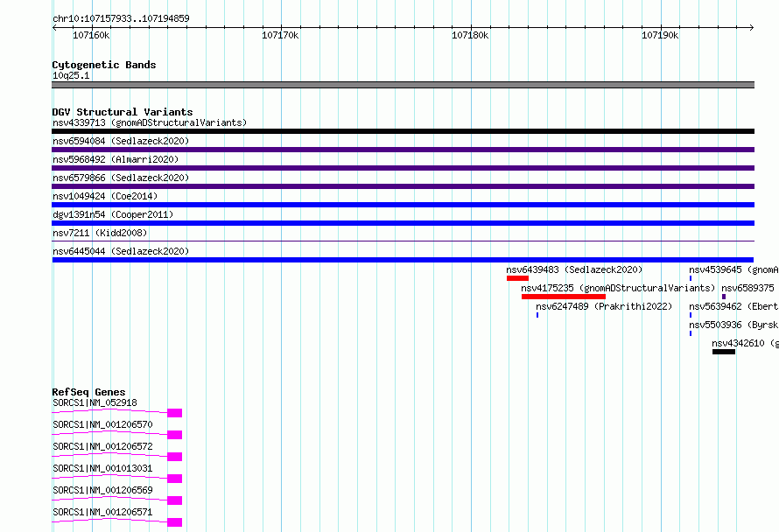Open SORCS1|NM_001206569 transcript label
This screenshot has height=532, width=779.
click(x=102, y=490)
